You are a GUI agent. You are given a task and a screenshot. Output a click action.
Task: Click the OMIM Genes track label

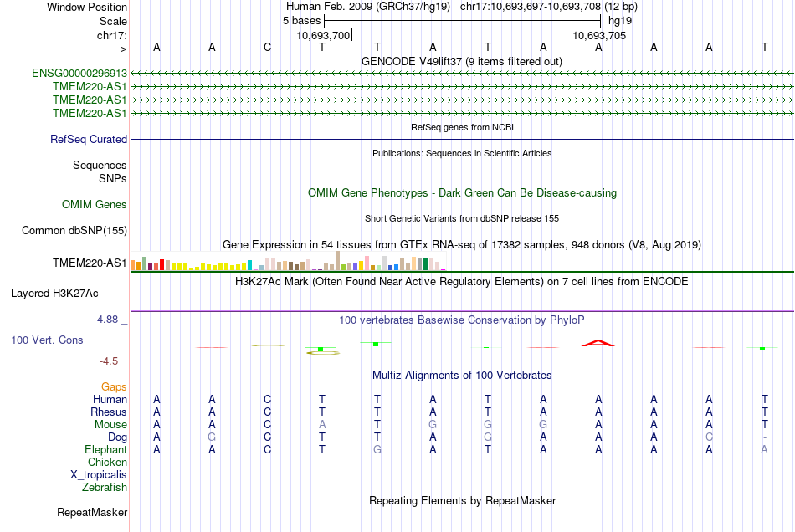95,204
